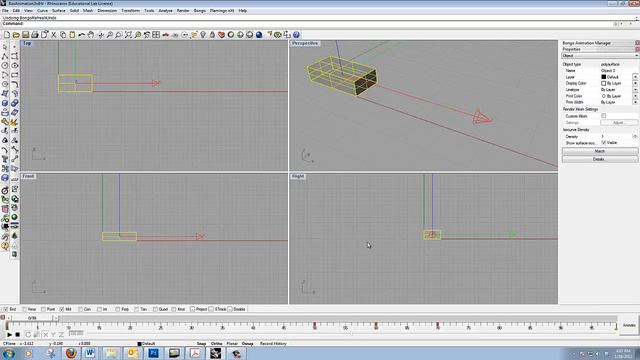Open the Surface menu
This screenshot has height=360, width=640.
click(59, 11)
